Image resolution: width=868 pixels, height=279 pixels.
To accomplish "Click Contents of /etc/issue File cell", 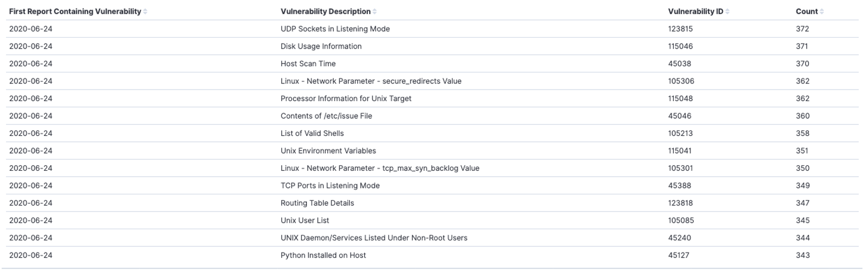I will tap(326, 116).
